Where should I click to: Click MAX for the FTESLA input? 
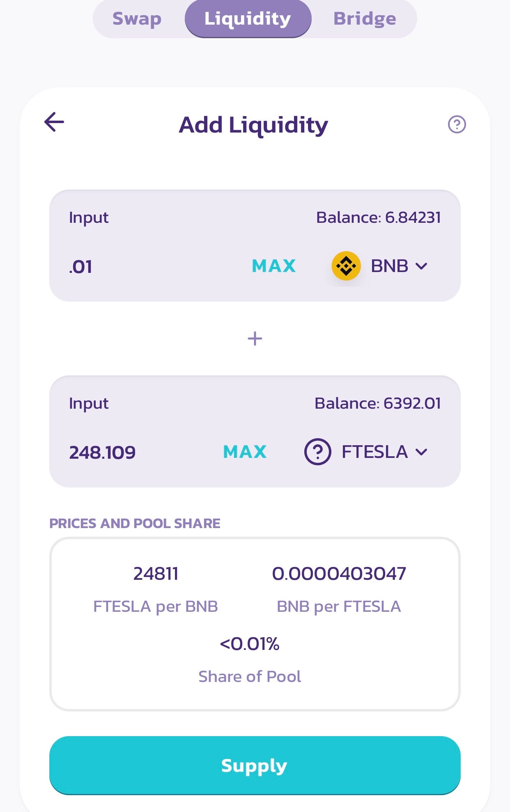[x=245, y=452]
